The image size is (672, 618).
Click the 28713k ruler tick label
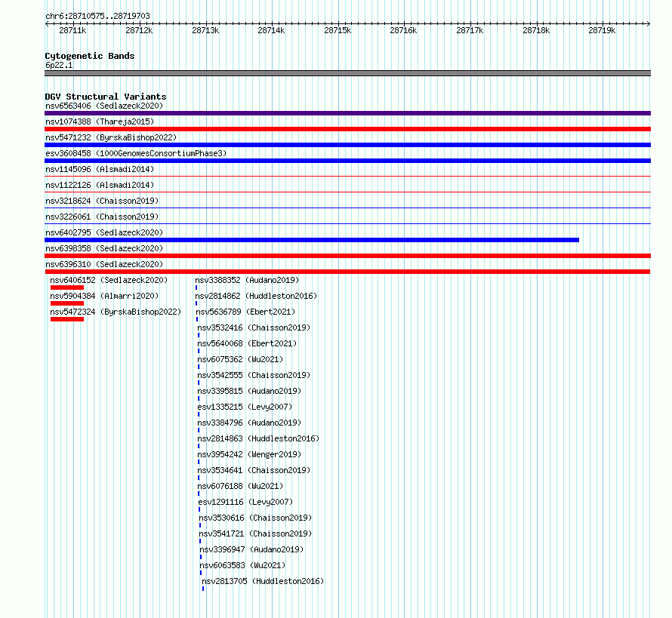(x=205, y=30)
